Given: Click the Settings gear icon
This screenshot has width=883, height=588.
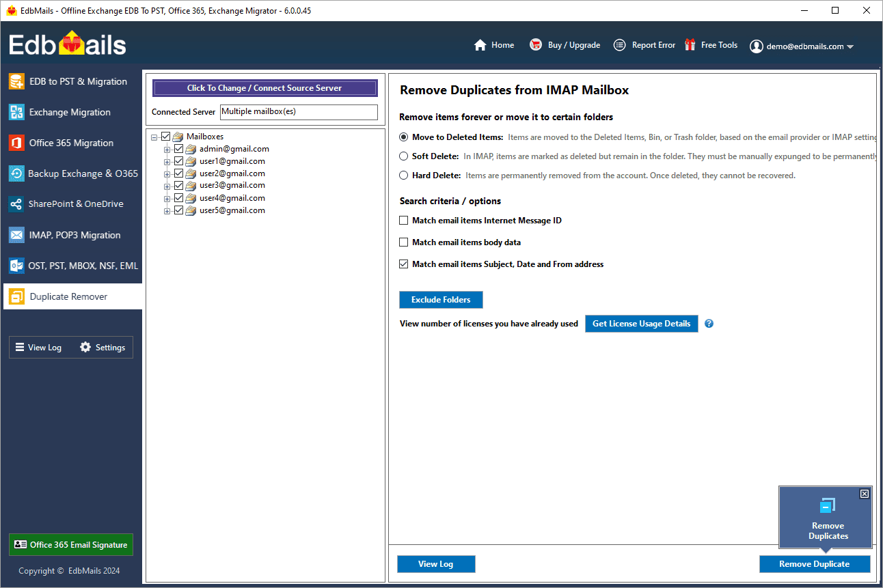Looking at the screenshot, I should point(85,347).
